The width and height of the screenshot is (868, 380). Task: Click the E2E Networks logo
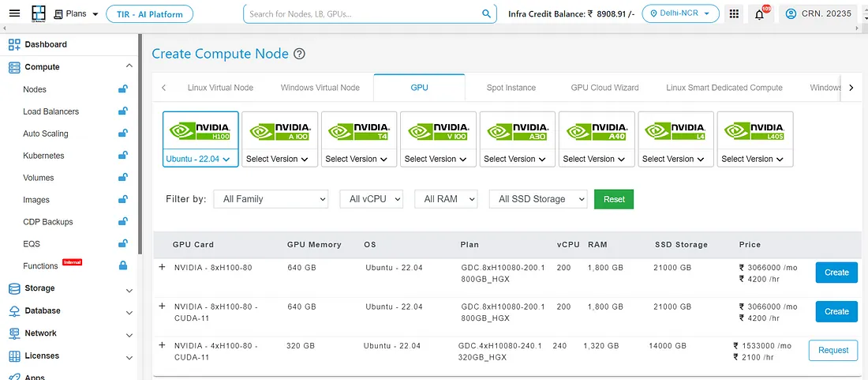coord(39,14)
